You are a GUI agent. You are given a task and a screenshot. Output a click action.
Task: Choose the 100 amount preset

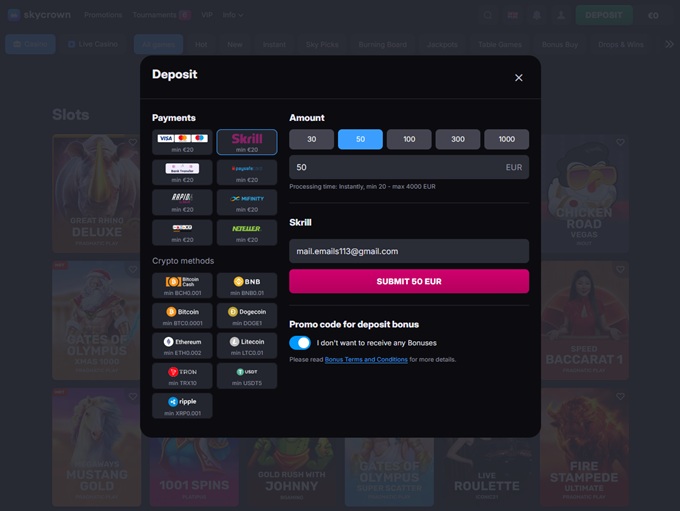[409, 140]
